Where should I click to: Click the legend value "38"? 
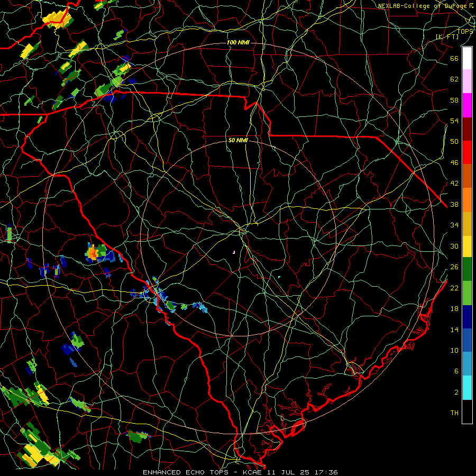click(x=454, y=205)
